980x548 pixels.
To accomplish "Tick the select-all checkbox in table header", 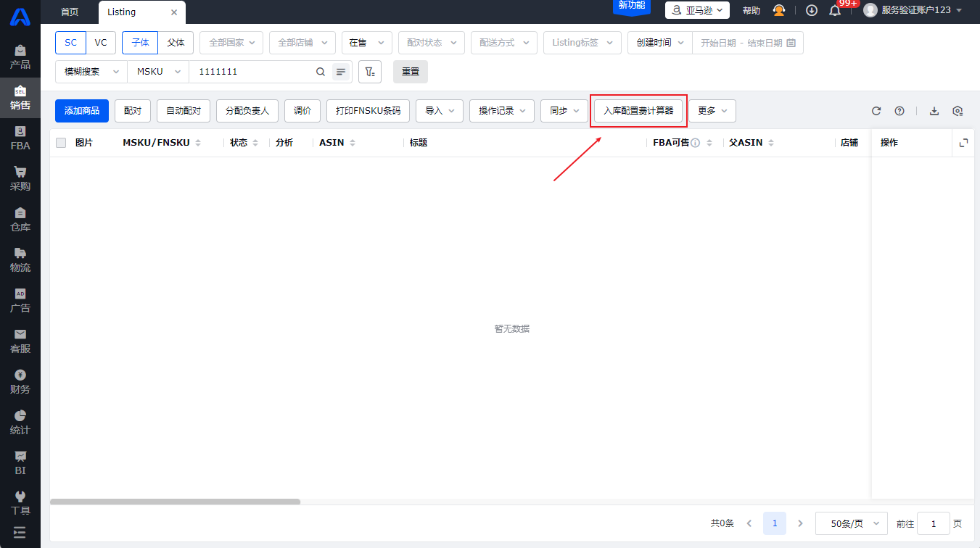I will (x=61, y=143).
